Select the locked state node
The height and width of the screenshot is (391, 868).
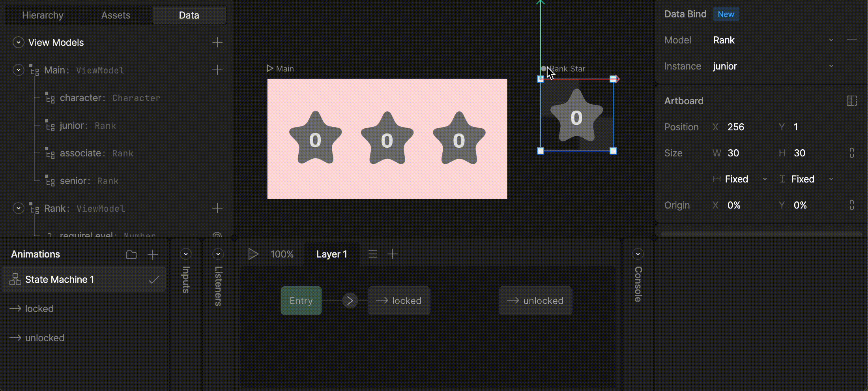pyautogui.click(x=399, y=301)
